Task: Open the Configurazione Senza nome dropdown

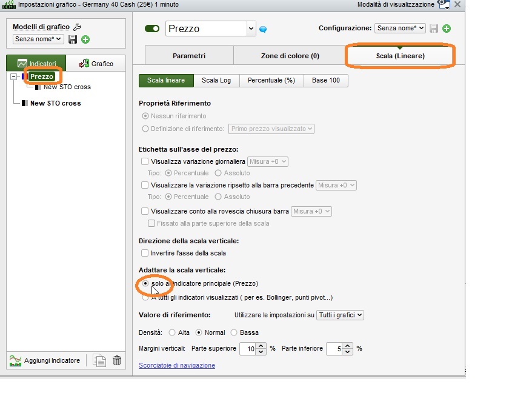Action: pyautogui.click(x=400, y=28)
